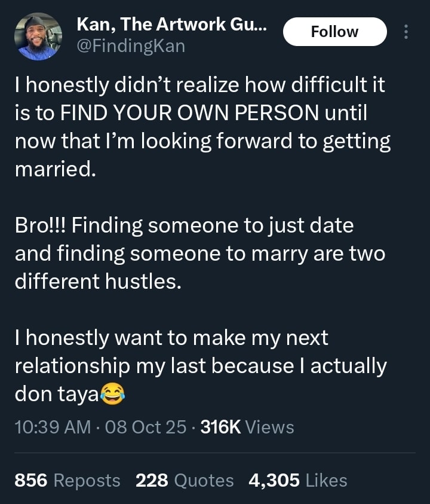
Task: Click the laughing tears emoji
Action: coord(112,394)
